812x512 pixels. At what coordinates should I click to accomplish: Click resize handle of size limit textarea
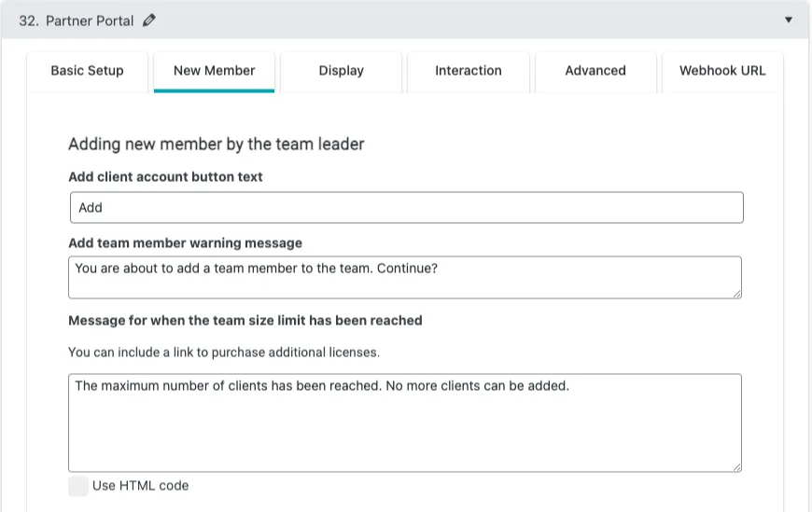click(736, 466)
